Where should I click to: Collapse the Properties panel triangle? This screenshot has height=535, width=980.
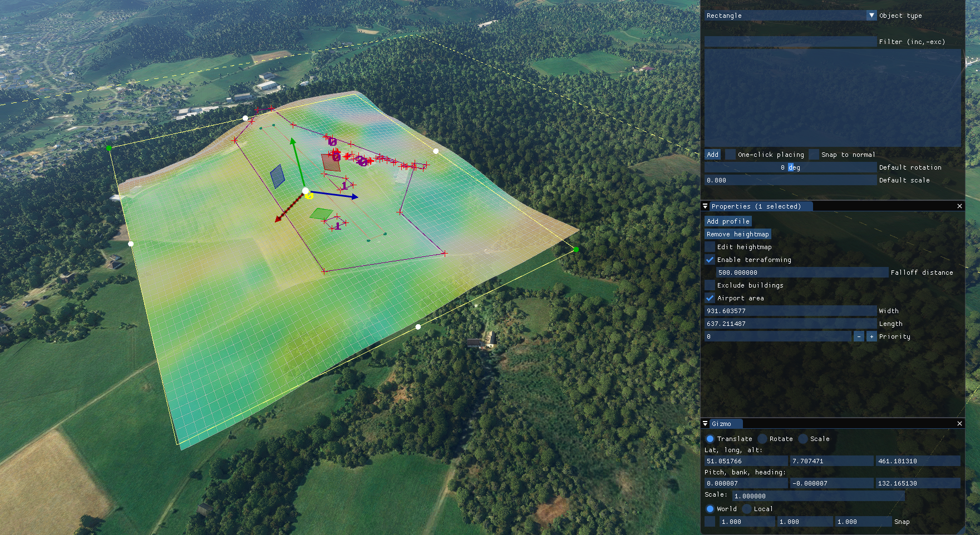(705, 206)
